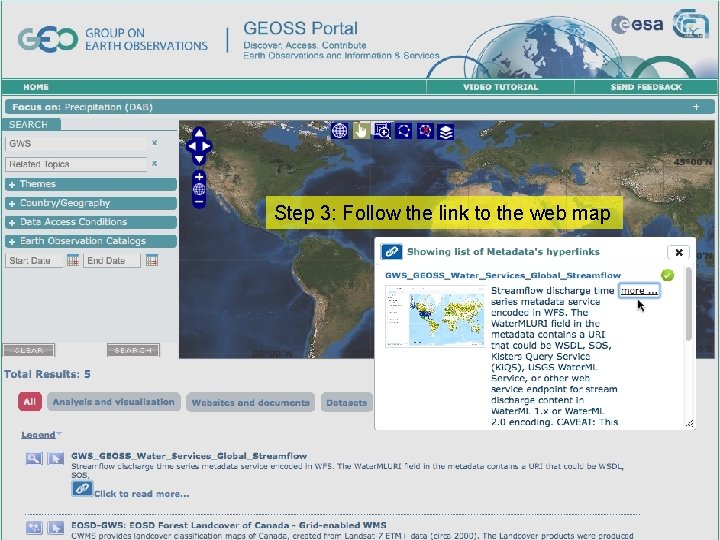Select the All results filter
720x540 pixels.
click(30, 402)
